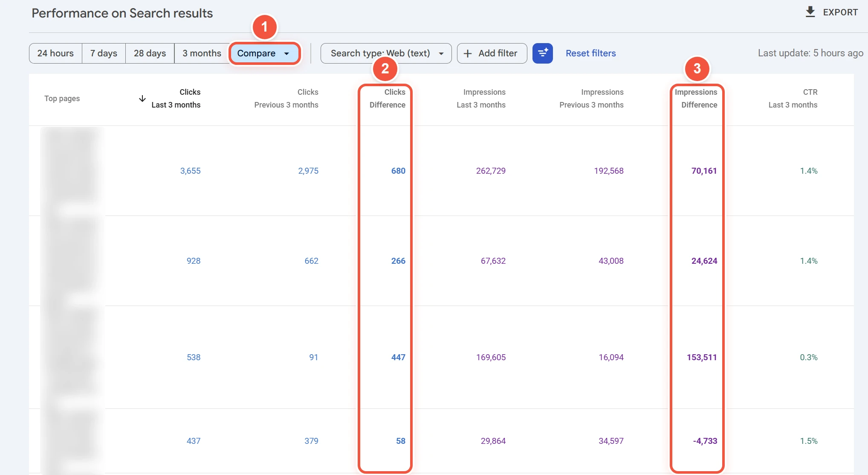Viewport: 868px width, 475px height.
Task: Click the 3,655 clicks value
Action: tap(190, 171)
